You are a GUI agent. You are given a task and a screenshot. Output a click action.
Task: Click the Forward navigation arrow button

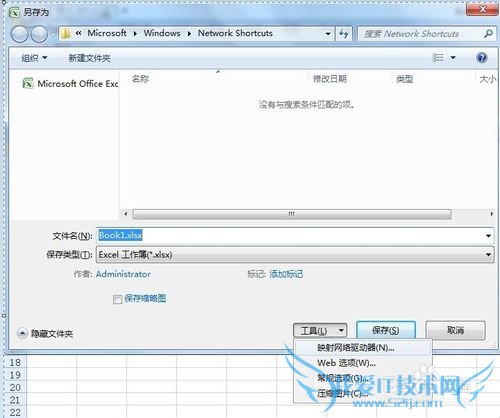tap(39, 34)
